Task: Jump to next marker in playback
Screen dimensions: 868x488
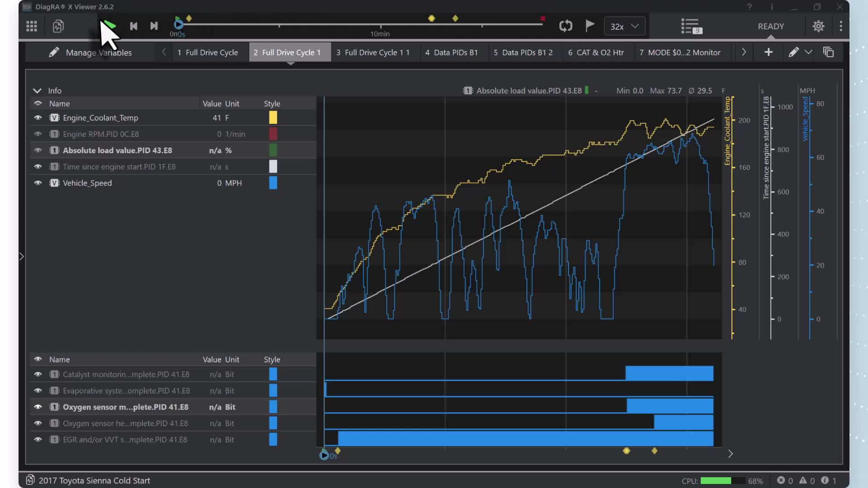Action: coord(154,26)
